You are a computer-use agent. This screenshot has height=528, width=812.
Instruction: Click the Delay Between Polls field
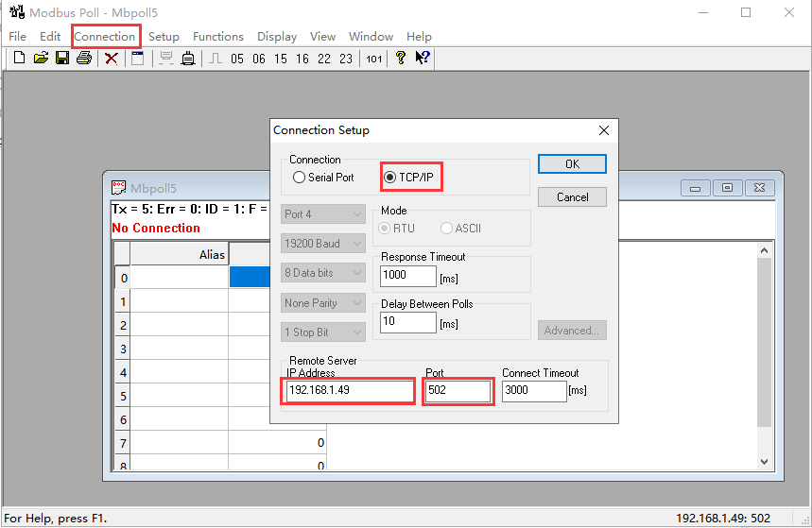pos(407,323)
